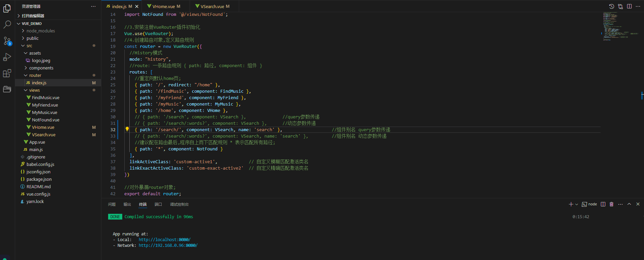Image resolution: width=644 pixels, height=260 pixels.
Task: Open package.json file
Action: pyautogui.click(x=58, y=179)
